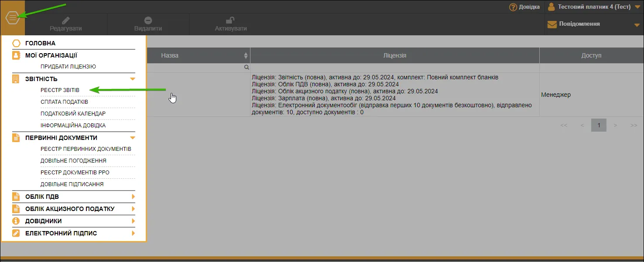Screen dimensions: 644x262
Task: Open МОЇ ОРГАНІЗАЦІЇ menu item
Action: click(51, 55)
